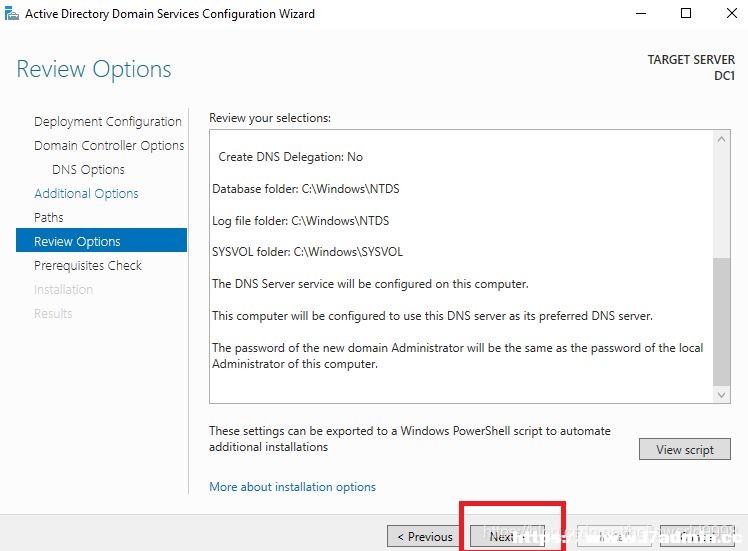
Task: Click the review selections scrollbar thumb
Action: pyautogui.click(x=721, y=322)
